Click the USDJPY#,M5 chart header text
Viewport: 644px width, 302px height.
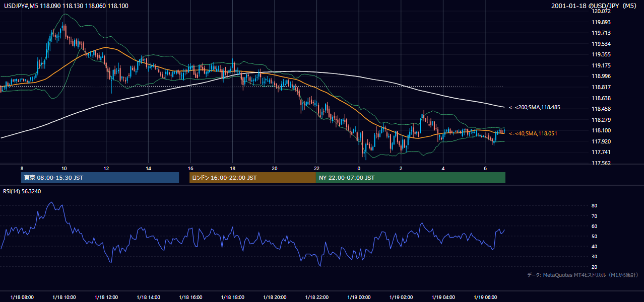(x=66, y=5)
